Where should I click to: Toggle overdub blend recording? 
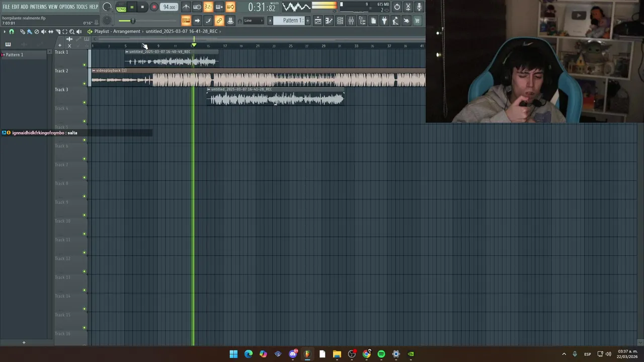click(219, 7)
